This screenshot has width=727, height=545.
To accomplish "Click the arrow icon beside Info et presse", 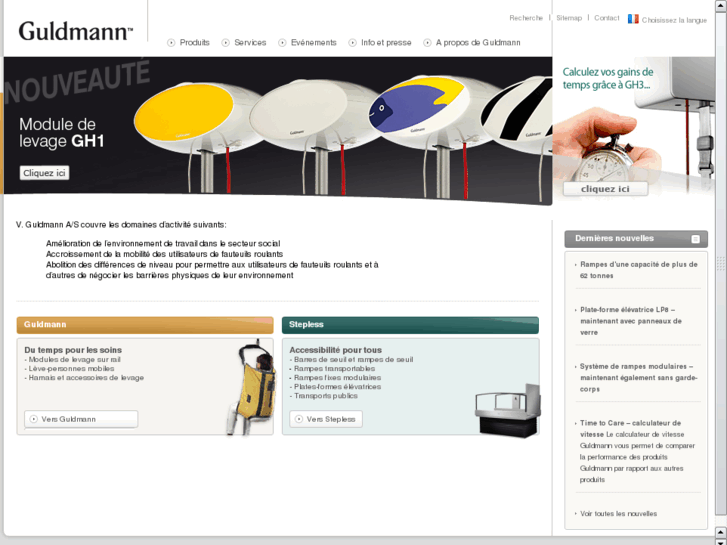I will tap(352, 43).
